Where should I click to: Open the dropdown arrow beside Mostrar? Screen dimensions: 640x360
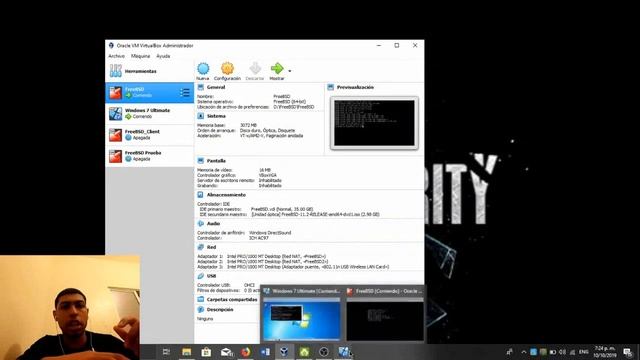click(x=289, y=71)
